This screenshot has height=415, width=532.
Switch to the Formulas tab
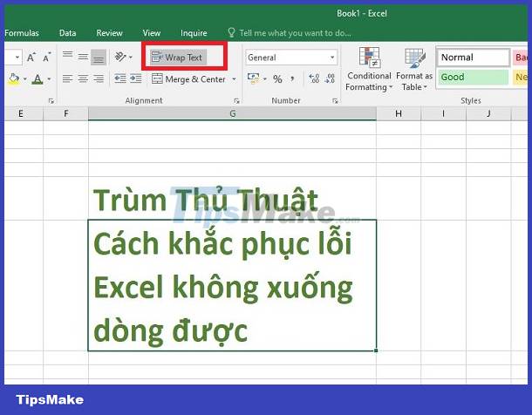[x=22, y=33]
